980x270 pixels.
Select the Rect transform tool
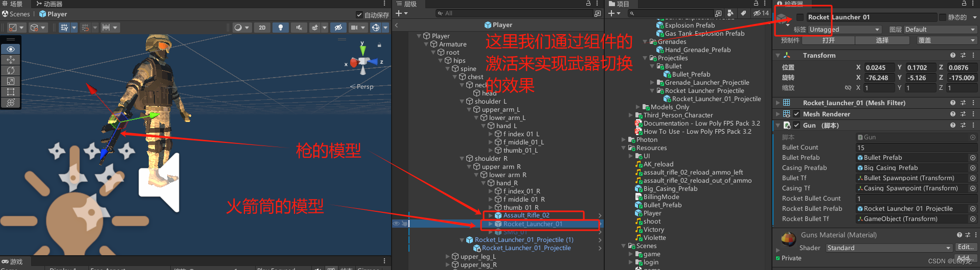pos(11,92)
